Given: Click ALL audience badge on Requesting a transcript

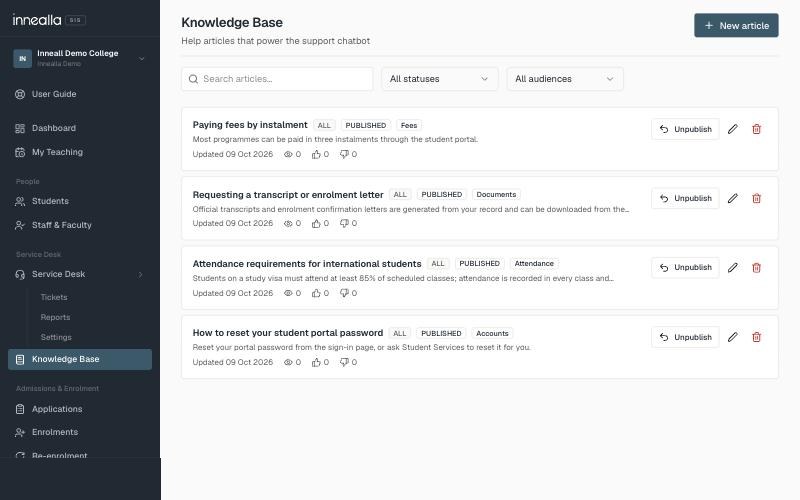Looking at the screenshot, I should click(400, 194).
